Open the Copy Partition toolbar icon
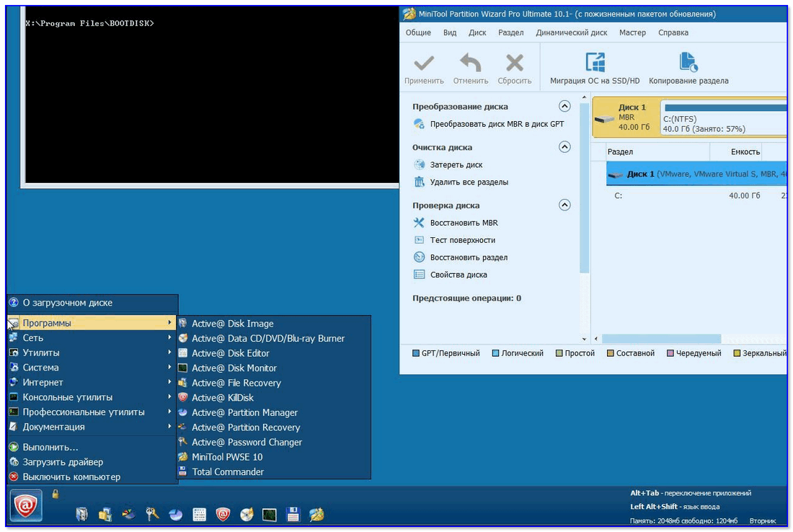The image size is (793, 532). pyautogui.click(x=688, y=63)
